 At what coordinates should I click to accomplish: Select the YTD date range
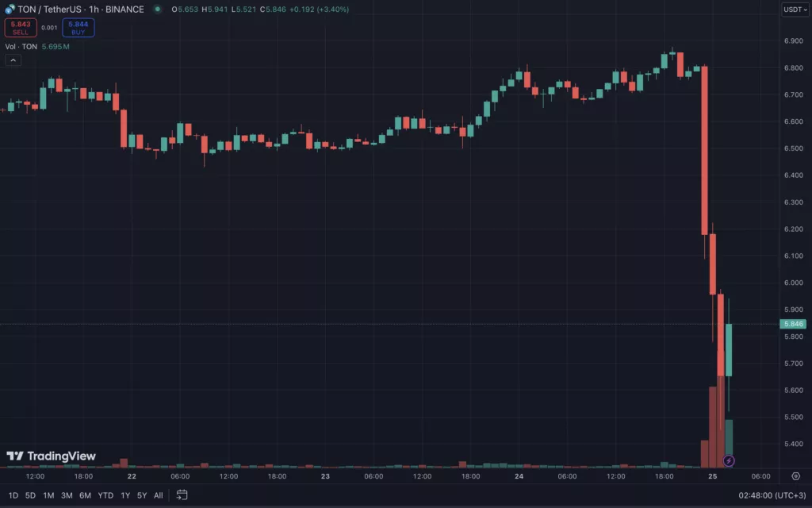point(105,495)
